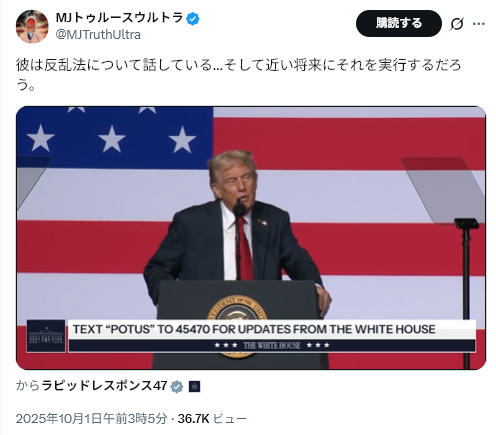496x435 pixels.
Task: Open the @MJTruthUltra handle link
Action: 98,35
